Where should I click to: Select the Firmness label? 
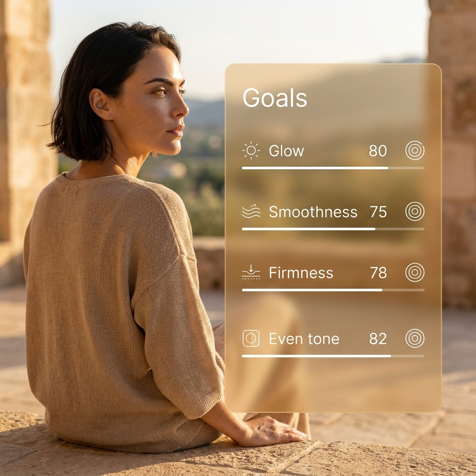[301, 272]
